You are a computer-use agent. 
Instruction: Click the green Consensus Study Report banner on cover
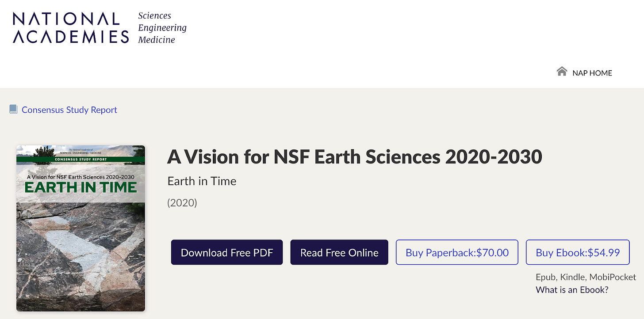coord(80,160)
